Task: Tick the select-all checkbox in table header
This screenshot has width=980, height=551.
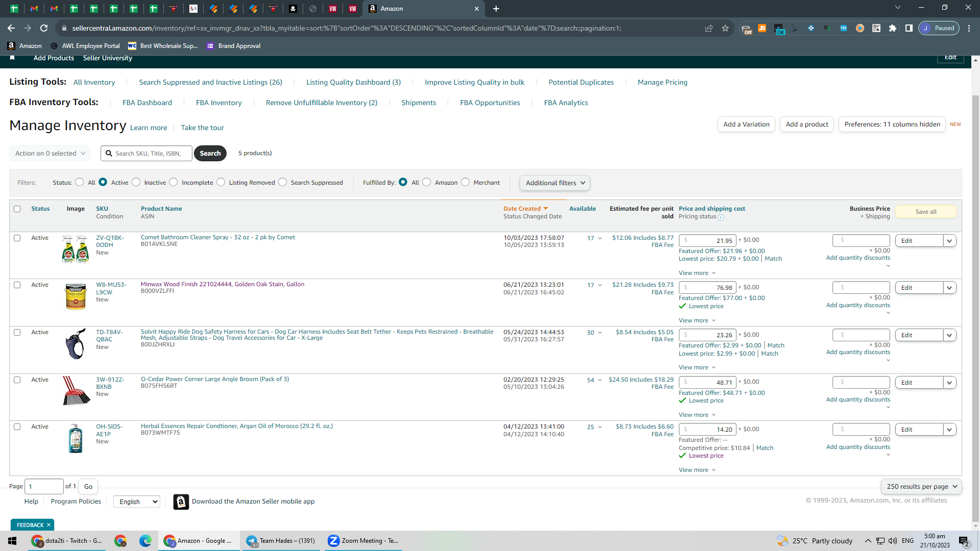Action: coord(17,209)
